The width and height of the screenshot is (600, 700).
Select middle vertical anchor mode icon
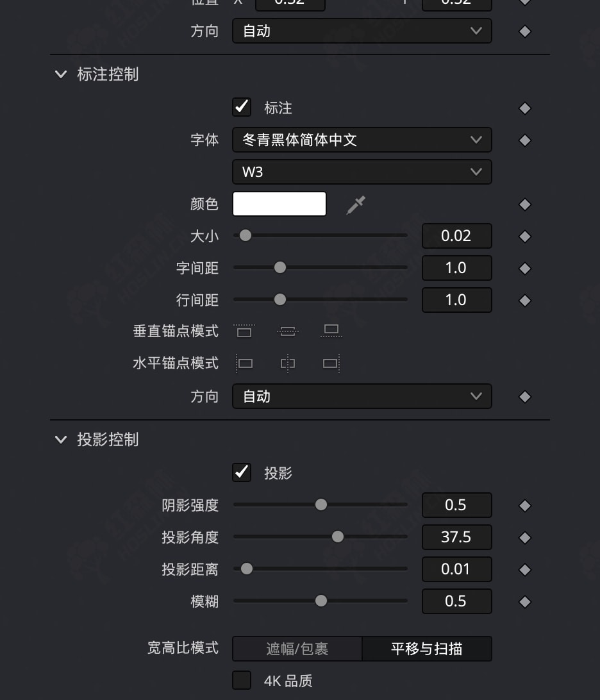tap(288, 331)
